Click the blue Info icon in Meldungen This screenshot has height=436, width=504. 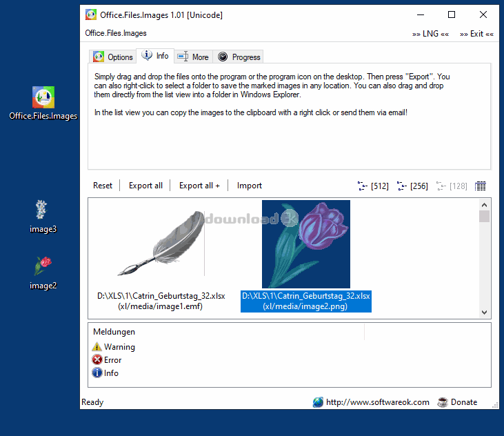point(97,373)
